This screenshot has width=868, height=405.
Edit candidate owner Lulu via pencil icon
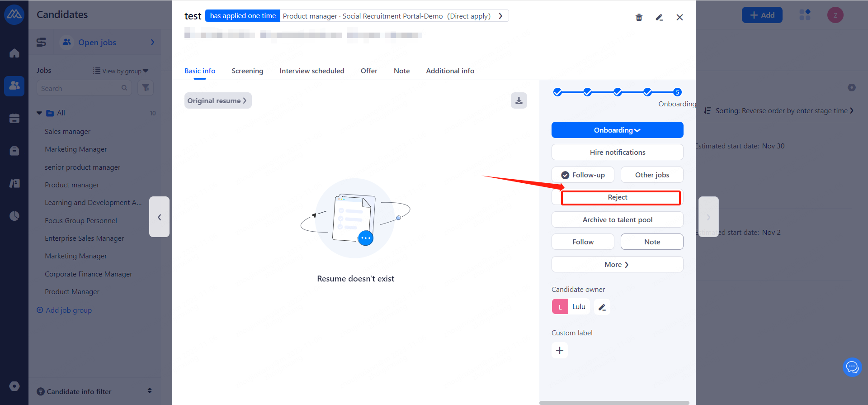click(602, 307)
